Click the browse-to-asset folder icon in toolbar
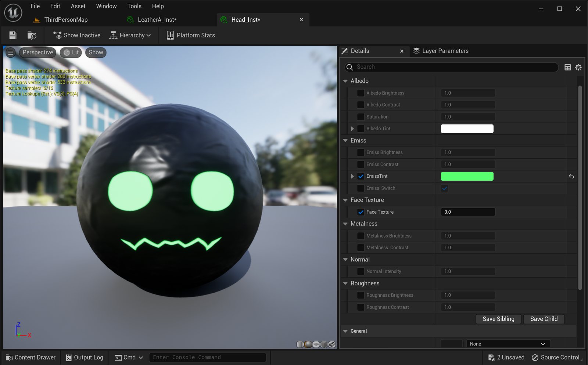The height and width of the screenshot is (365, 588). click(32, 35)
